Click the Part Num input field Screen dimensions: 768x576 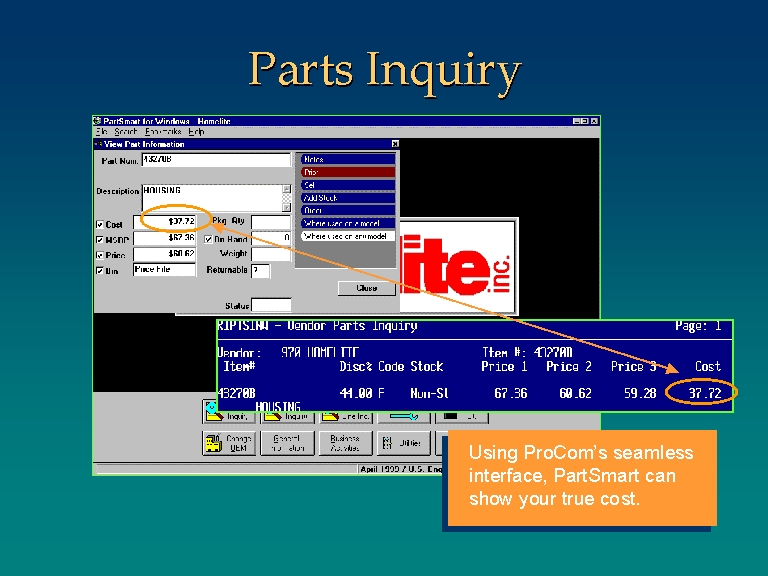click(x=216, y=160)
